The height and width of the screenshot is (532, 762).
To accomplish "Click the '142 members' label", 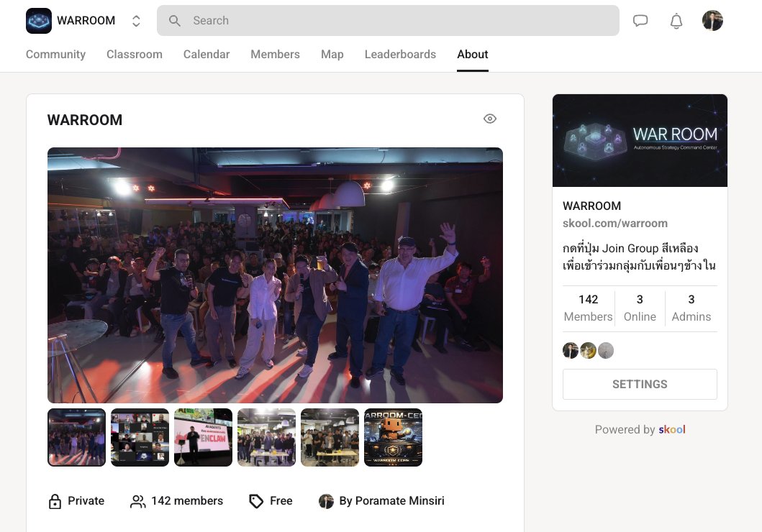I will (x=187, y=501).
